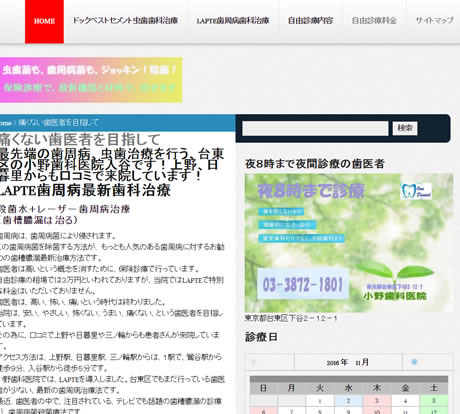Click the 痛くない歯医者を目指して heading
The image size is (460, 414).
[x=80, y=139]
